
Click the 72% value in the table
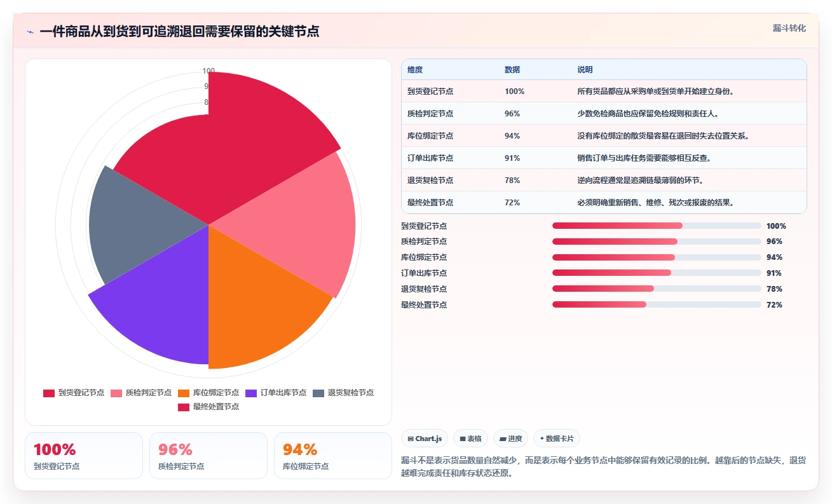pyautogui.click(x=512, y=203)
